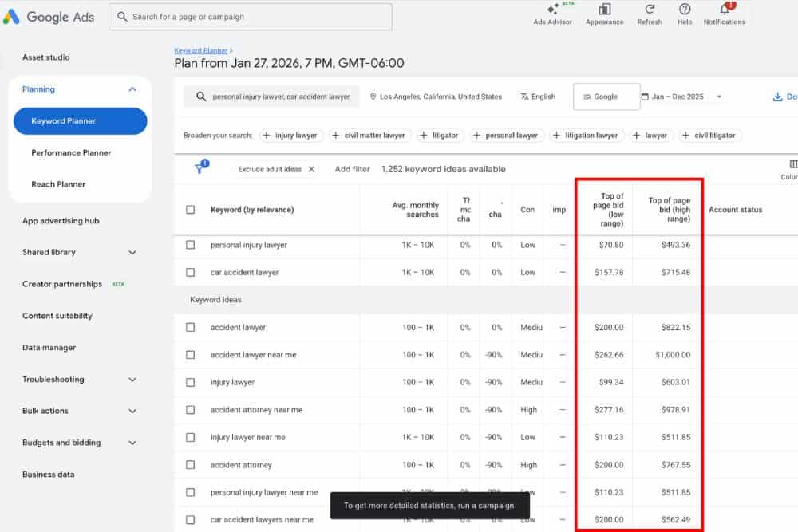Viewport: 798px width, 532px height.
Task: Click the search for a page field
Action: coord(251,17)
